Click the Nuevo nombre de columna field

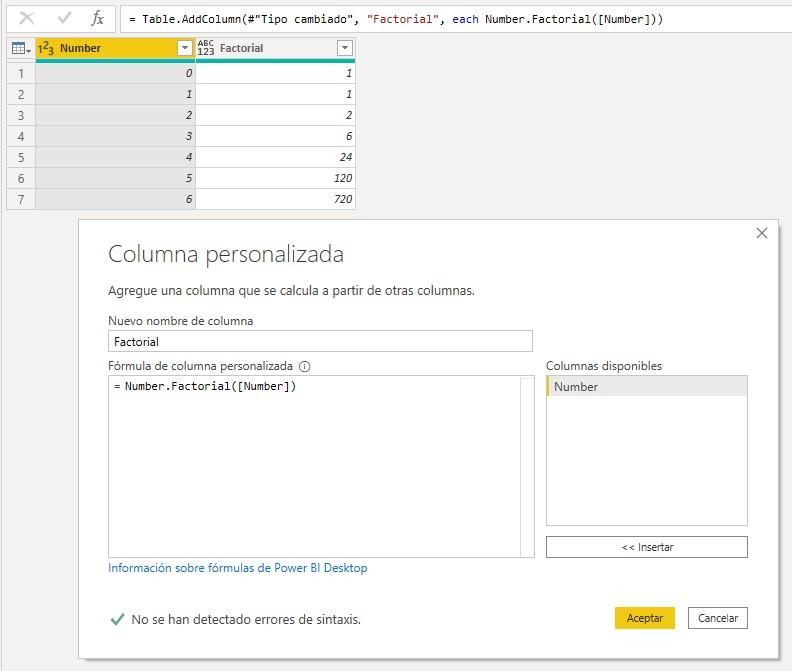click(x=320, y=342)
